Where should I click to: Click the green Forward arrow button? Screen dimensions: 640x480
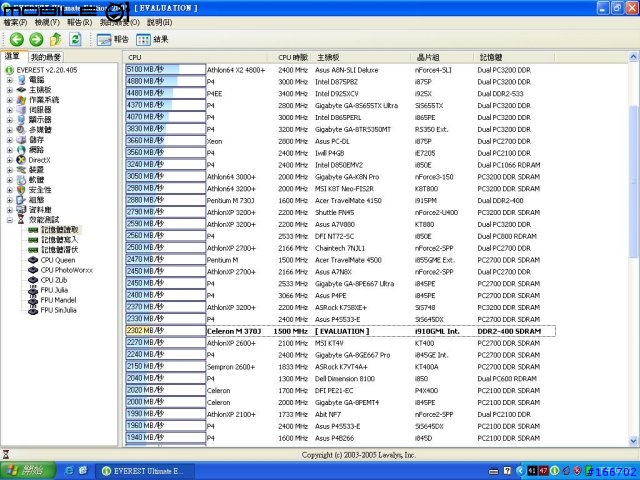click(36, 39)
